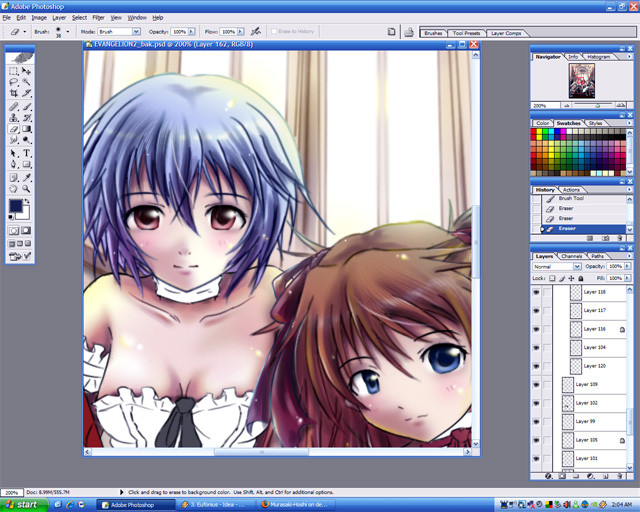Open the tool preset picker arrow
The height and width of the screenshot is (512, 640).
pyautogui.click(x=24, y=31)
